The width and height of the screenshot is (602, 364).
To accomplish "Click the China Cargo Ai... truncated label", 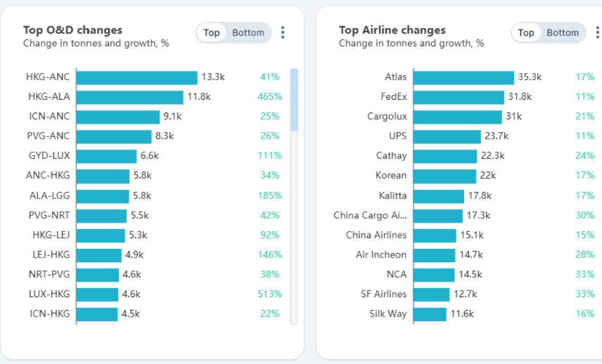I will (x=370, y=215).
